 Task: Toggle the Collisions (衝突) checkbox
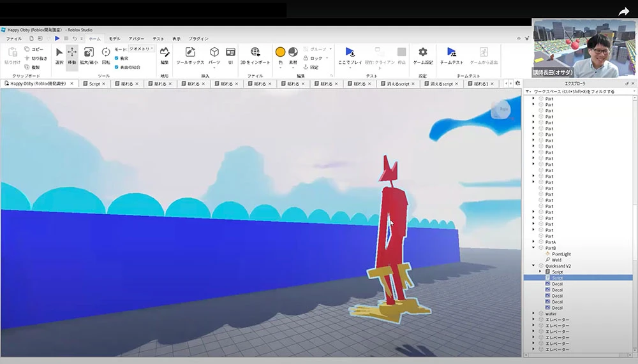point(116,58)
